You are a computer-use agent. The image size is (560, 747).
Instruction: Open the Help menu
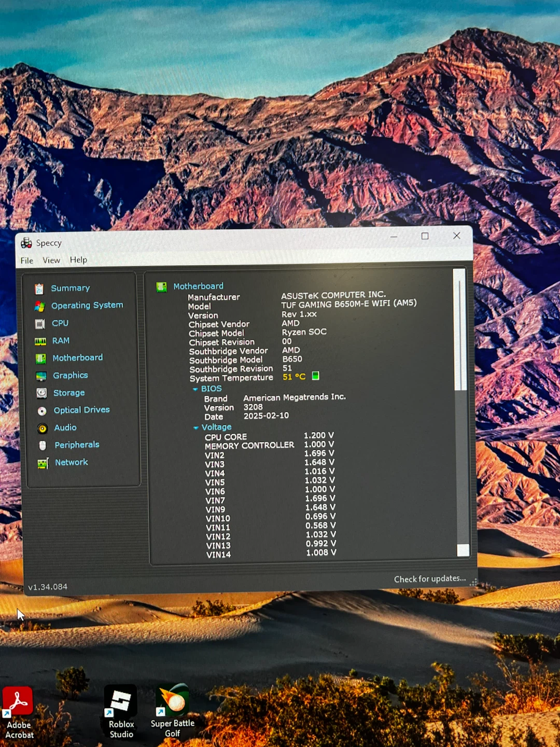pos(78,259)
